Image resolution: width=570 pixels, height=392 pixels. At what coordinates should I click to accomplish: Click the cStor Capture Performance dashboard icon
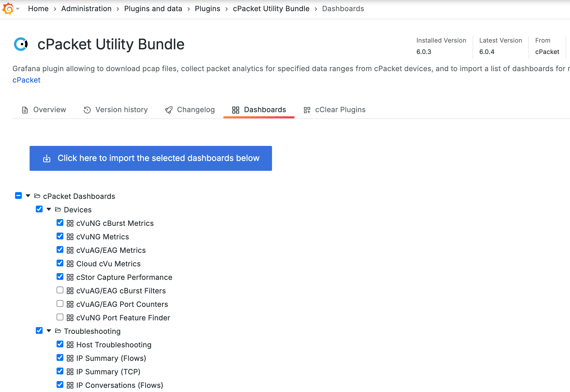70,277
